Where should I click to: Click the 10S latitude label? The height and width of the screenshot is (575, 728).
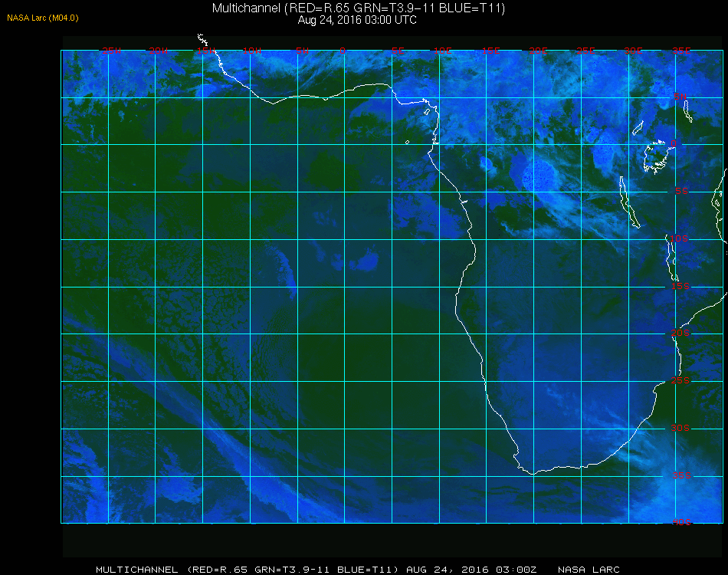[x=679, y=238]
